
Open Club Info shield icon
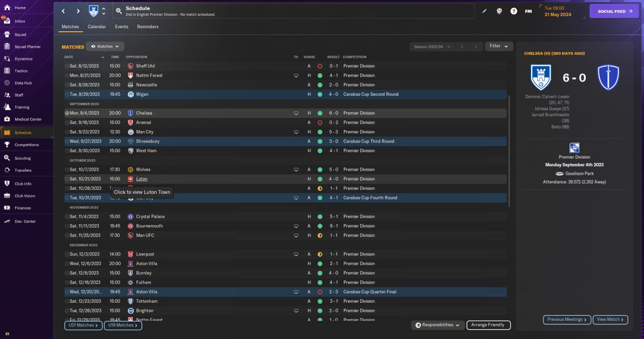[7, 184]
